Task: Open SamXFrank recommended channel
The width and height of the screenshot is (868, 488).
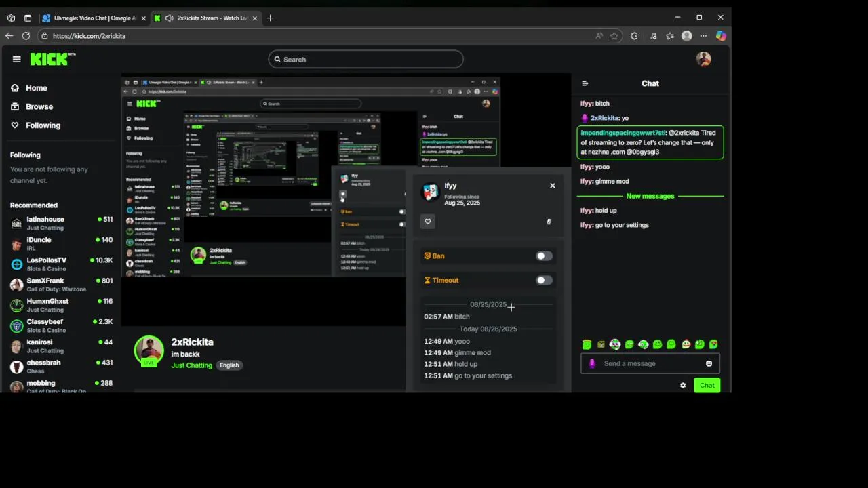Action: [61, 285]
